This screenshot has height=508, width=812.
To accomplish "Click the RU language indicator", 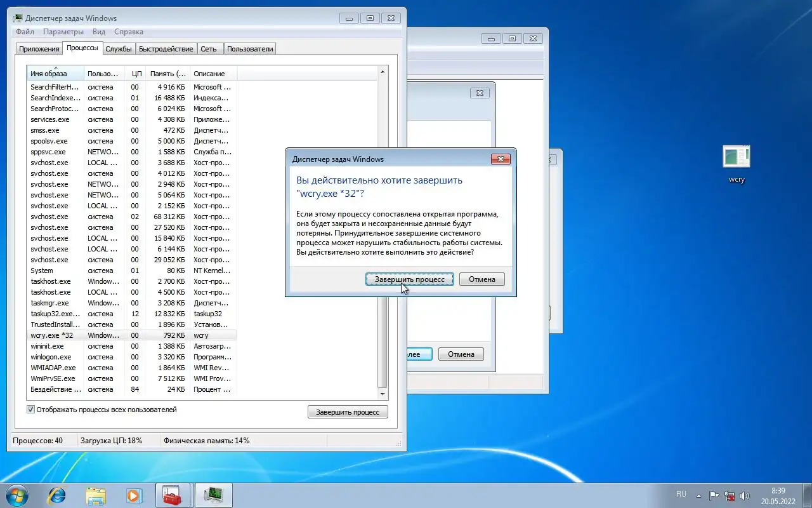I will point(681,494).
